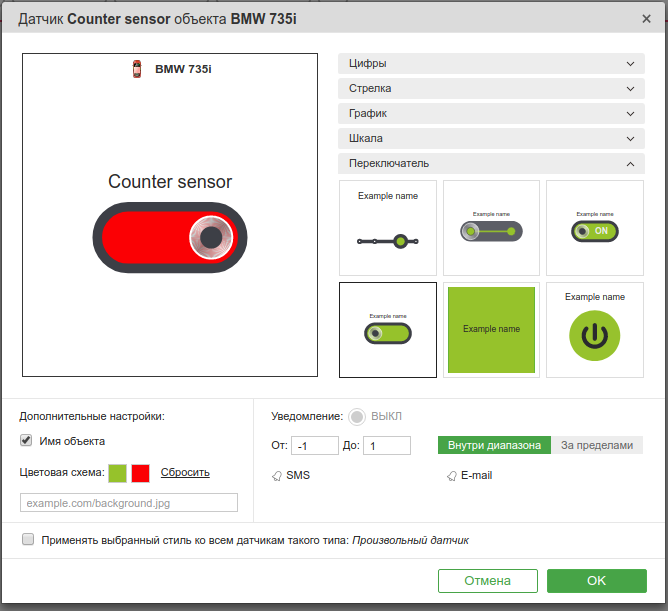The height and width of the screenshot is (611, 668).
Task: Select the 'За пределами' range option
Action: coord(597,445)
